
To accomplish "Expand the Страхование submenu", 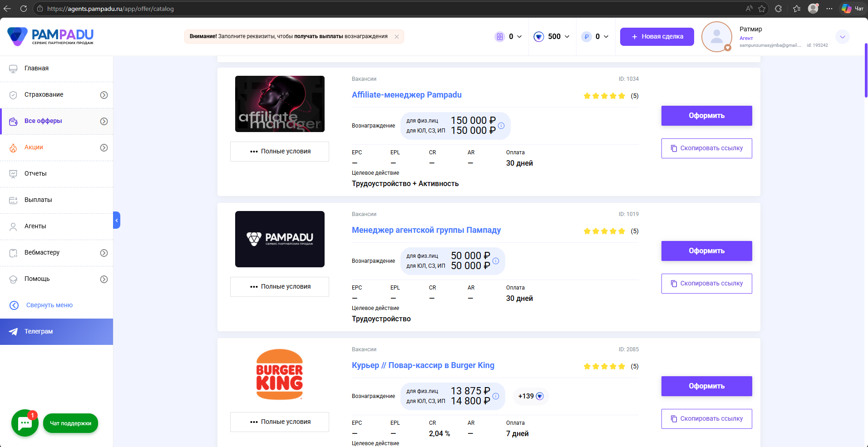I will tap(104, 95).
